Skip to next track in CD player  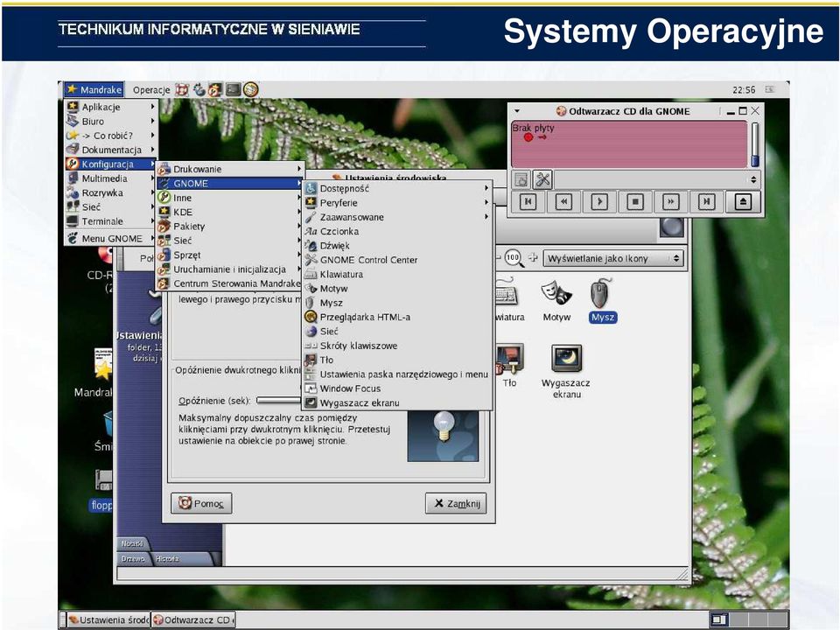click(x=706, y=201)
